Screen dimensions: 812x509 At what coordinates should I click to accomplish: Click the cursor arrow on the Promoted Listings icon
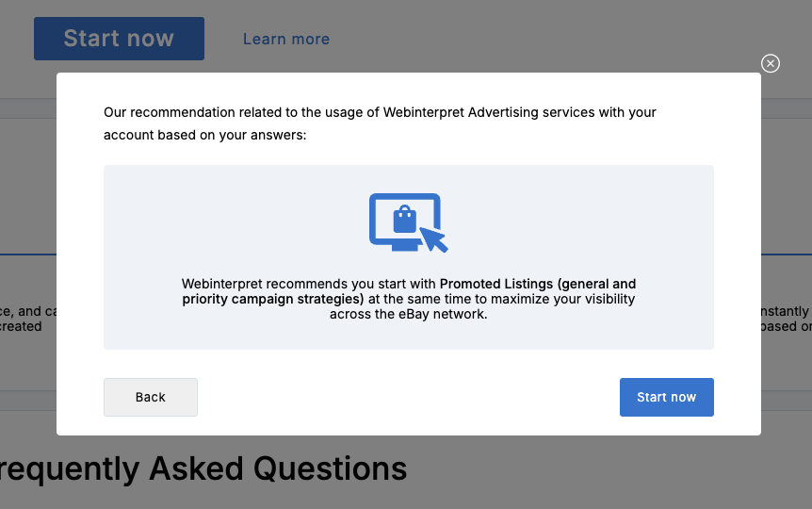[x=433, y=239]
